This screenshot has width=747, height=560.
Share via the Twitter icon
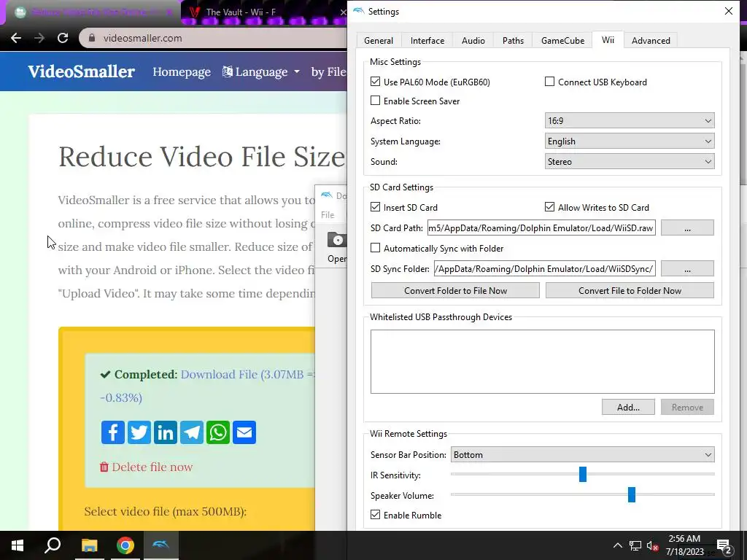[139, 432]
